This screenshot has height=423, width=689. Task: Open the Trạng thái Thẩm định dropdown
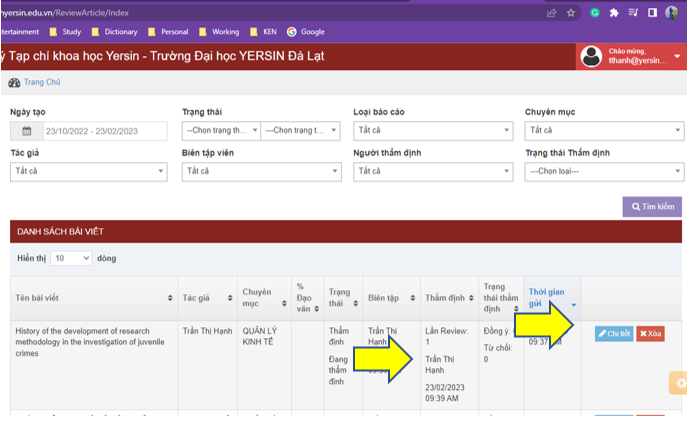(603, 171)
